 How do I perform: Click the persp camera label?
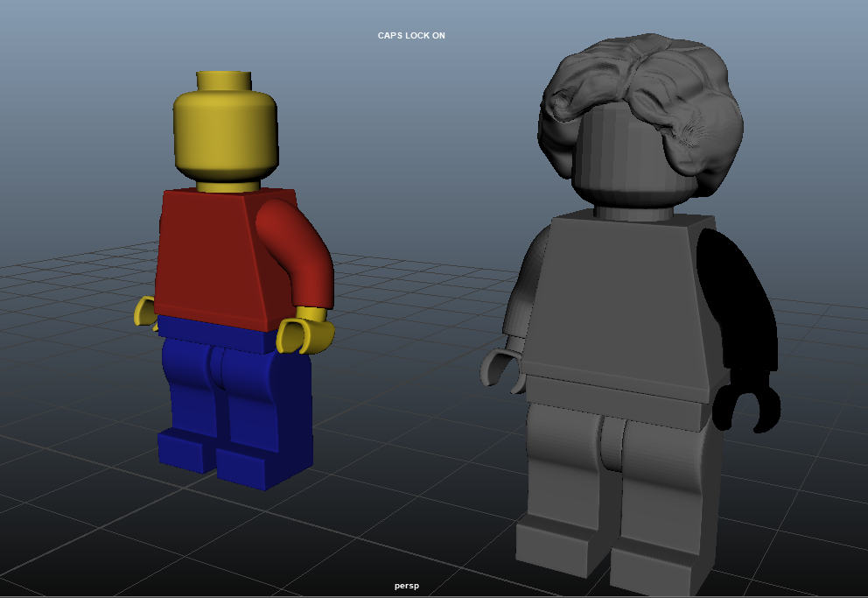pos(406,585)
